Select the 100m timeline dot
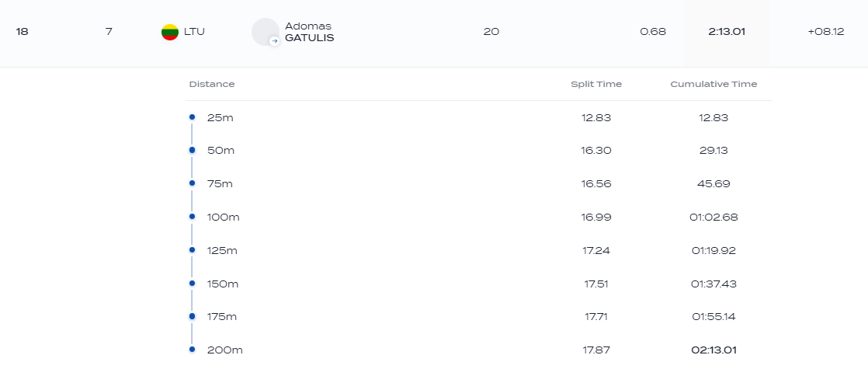Screen dimensions: 868x376 point(192,217)
